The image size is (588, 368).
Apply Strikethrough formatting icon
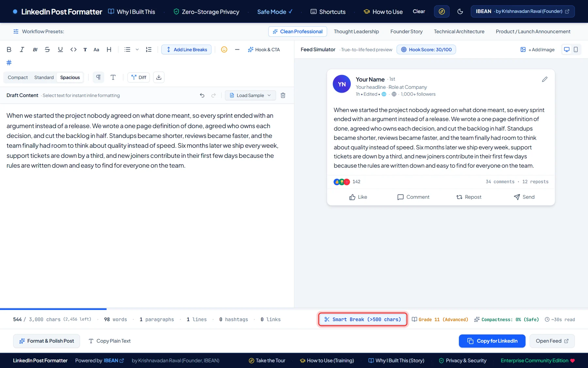click(47, 49)
